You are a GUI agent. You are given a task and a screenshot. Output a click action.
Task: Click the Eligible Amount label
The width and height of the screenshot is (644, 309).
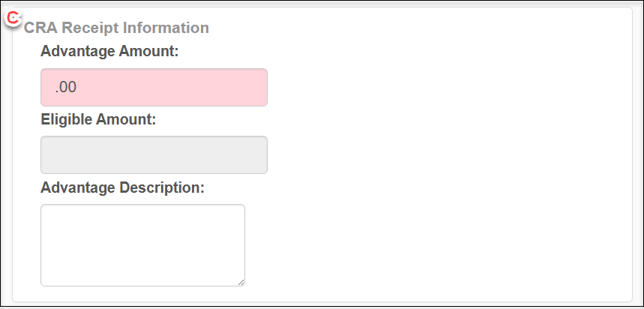[x=98, y=119]
